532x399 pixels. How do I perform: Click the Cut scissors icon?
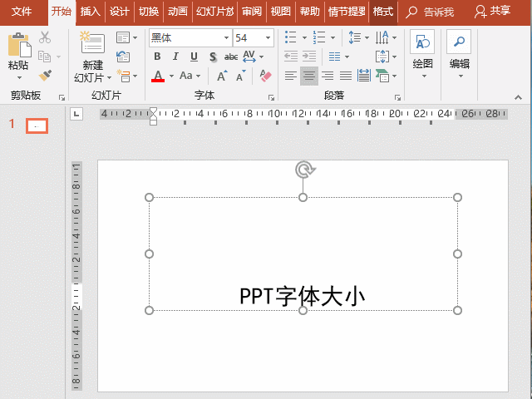click(x=44, y=37)
